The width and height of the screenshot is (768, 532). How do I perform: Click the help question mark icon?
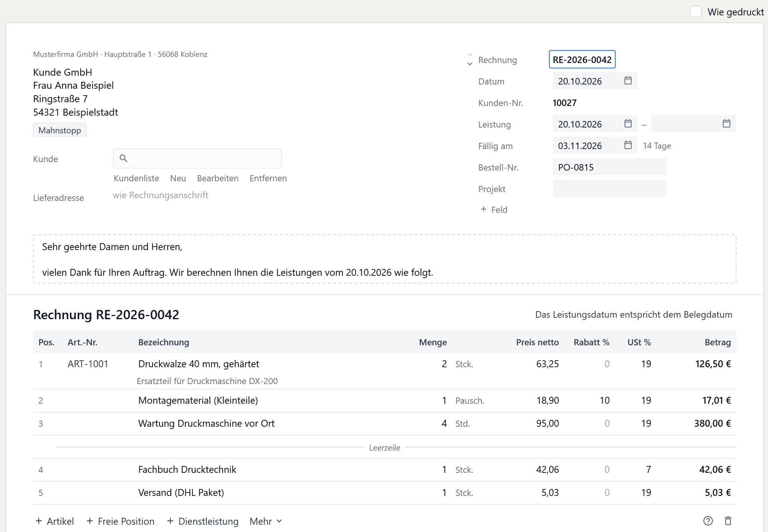tap(708, 521)
